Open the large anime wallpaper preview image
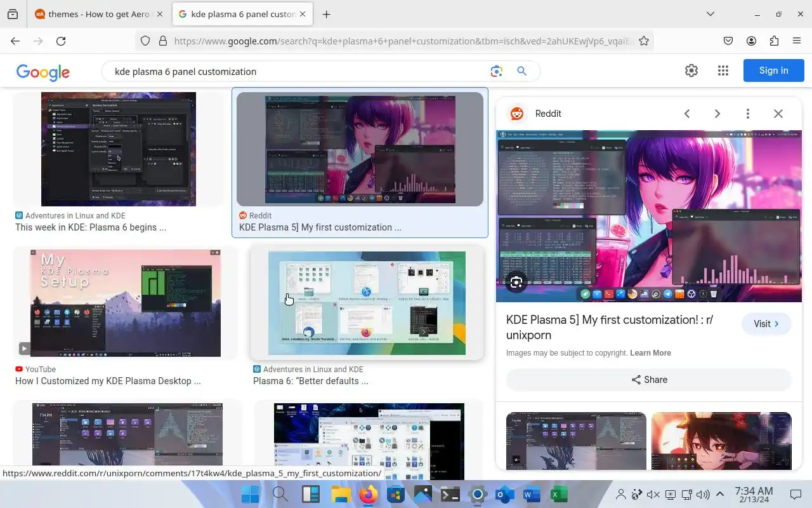 (x=649, y=217)
